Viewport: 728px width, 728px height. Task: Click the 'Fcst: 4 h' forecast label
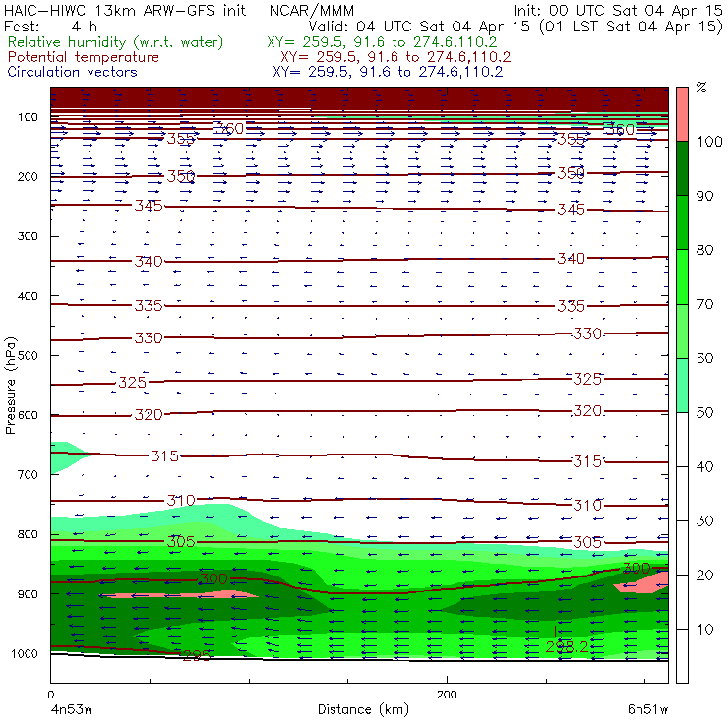50,27
